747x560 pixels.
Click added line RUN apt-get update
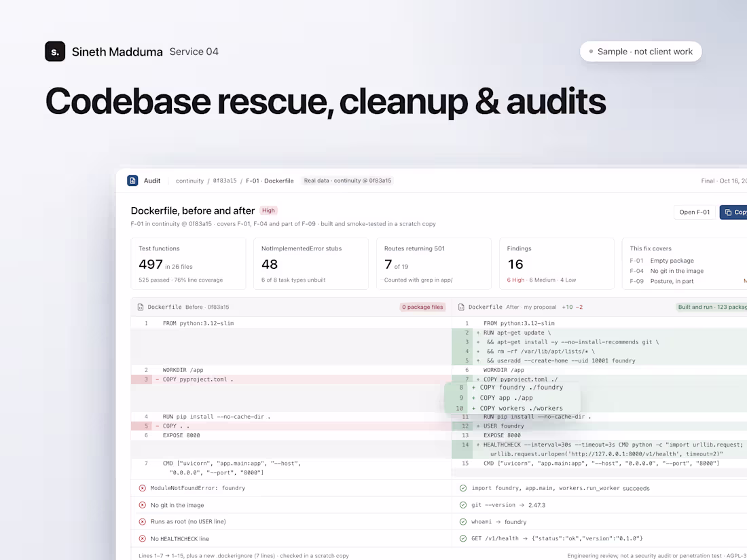600,333
